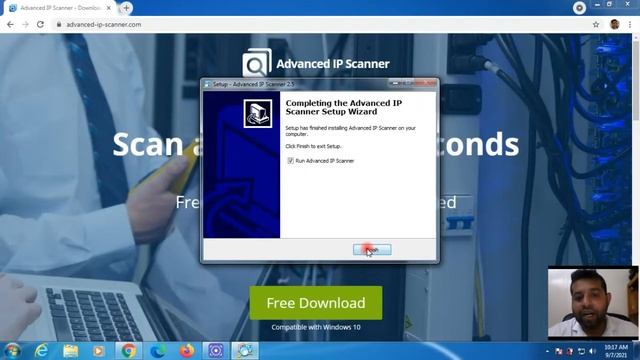640x360 pixels.
Task: Click the 'Compatible with Windows 10' text
Action: coord(316,327)
